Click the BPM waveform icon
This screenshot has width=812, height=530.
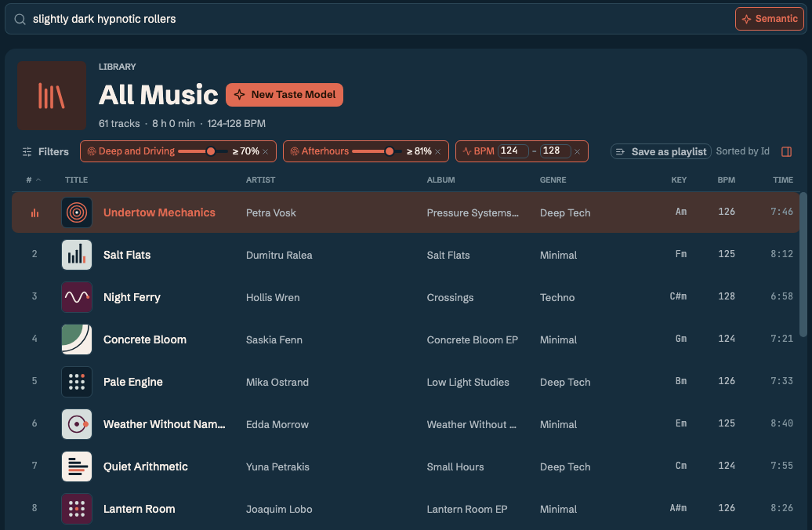tap(467, 151)
